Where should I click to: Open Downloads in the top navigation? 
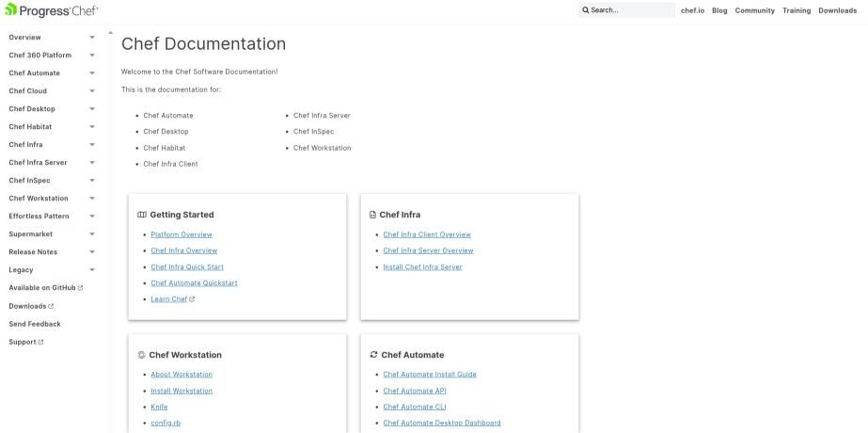tap(837, 10)
